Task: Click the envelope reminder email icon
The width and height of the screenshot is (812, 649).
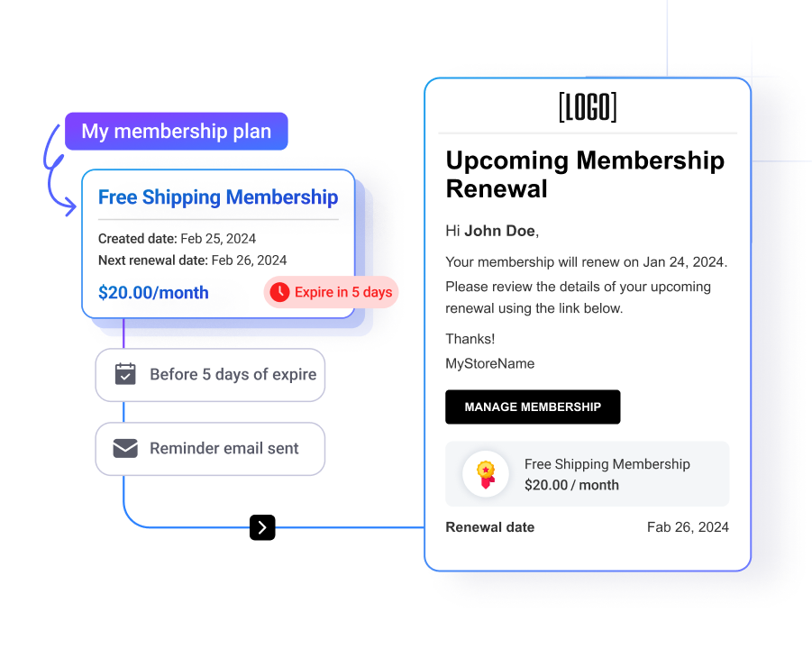Action: pos(125,449)
